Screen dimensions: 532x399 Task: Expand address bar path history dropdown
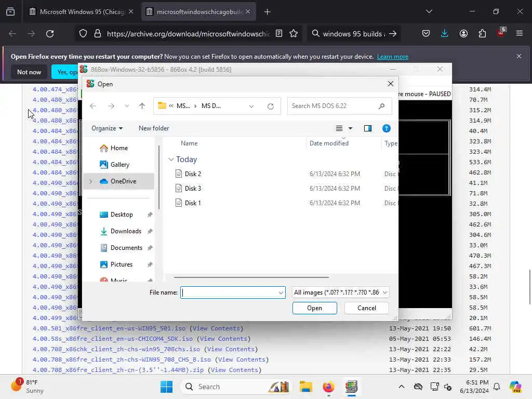[251, 106]
